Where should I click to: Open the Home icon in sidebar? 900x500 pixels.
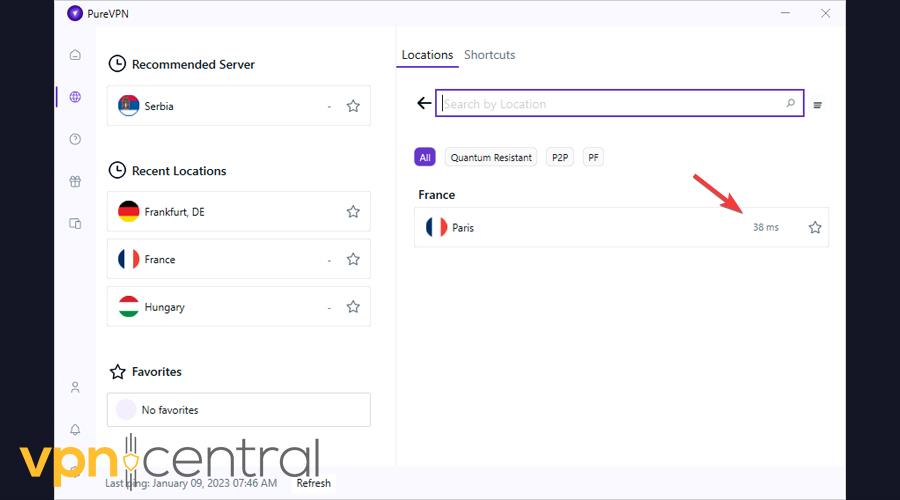pos(75,55)
